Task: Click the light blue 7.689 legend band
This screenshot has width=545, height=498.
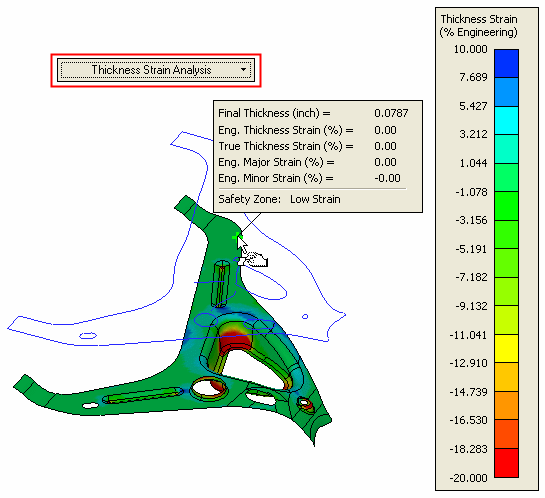Action: point(506,92)
